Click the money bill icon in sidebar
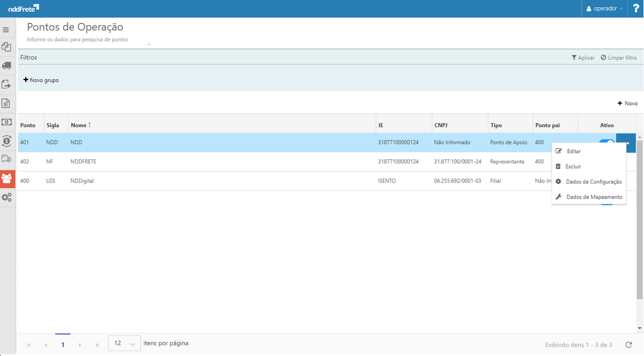The width and height of the screenshot is (644, 356). (x=7, y=122)
